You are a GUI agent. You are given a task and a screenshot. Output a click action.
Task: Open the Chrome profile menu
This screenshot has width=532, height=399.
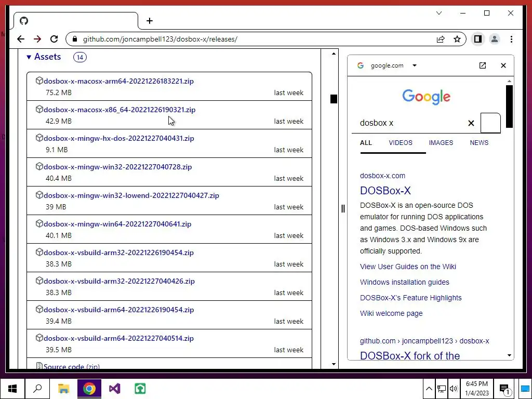pos(495,39)
